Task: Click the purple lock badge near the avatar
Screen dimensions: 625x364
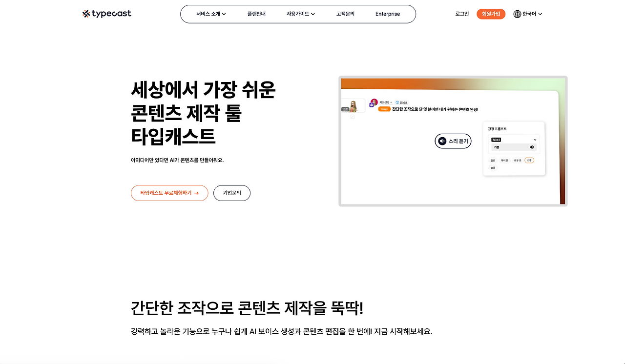Action: [x=371, y=105]
